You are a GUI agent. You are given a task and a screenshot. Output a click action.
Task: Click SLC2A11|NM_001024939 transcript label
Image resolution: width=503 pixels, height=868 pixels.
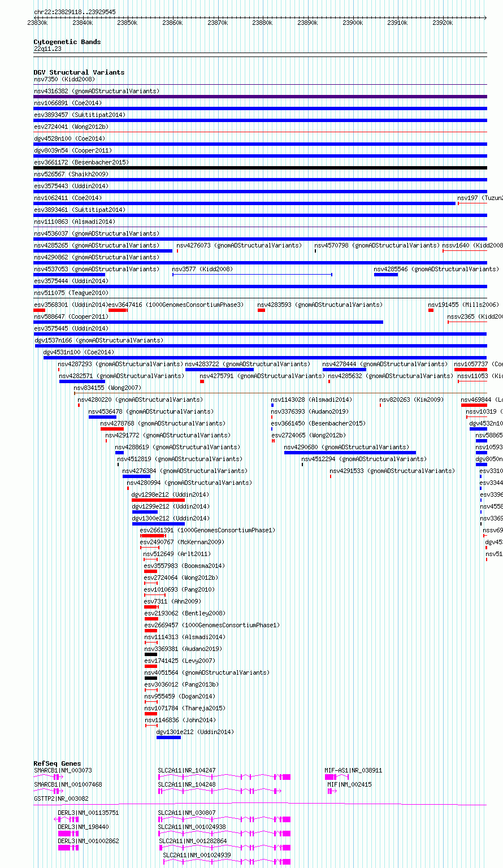197,856
